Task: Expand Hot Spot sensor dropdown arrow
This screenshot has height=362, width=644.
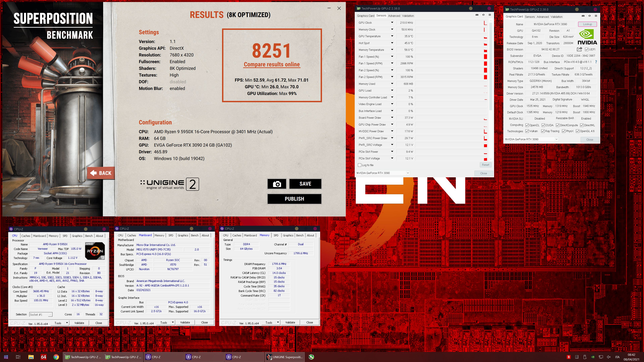Action: click(x=392, y=43)
